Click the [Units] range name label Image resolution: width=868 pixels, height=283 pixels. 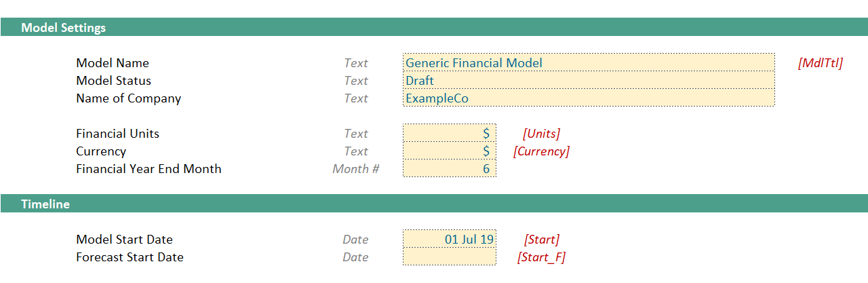pos(541,134)
